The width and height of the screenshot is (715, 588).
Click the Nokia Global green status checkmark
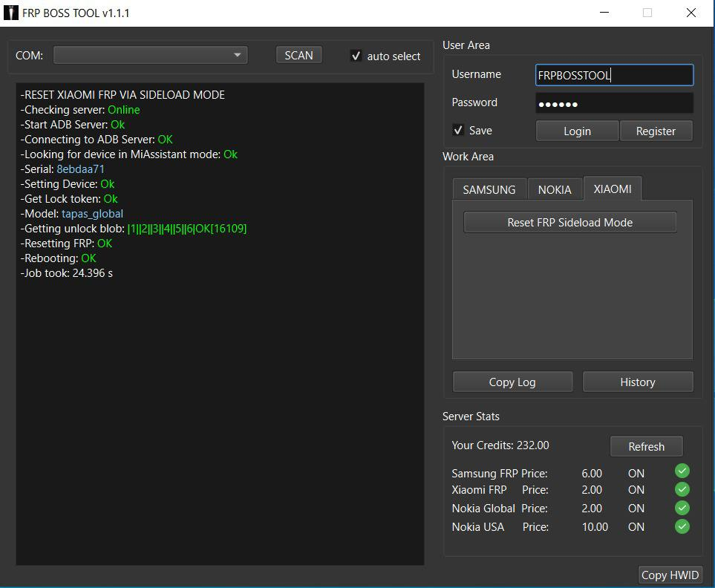tap(682, 508)
